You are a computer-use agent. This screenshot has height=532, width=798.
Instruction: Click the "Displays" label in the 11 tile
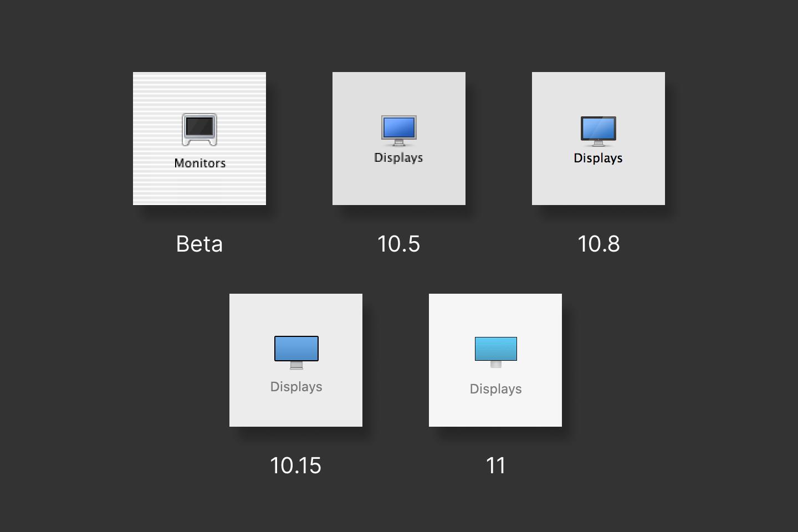495,389
